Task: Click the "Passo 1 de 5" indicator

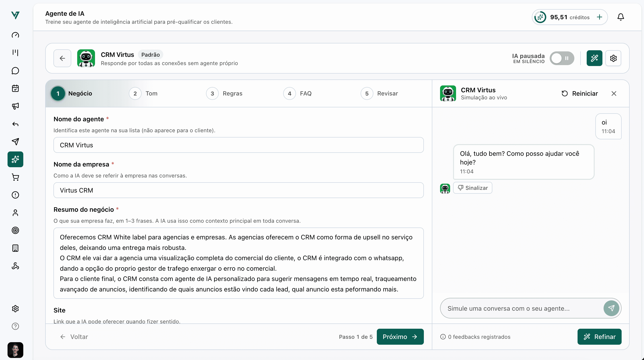Action: coord(356,337)
